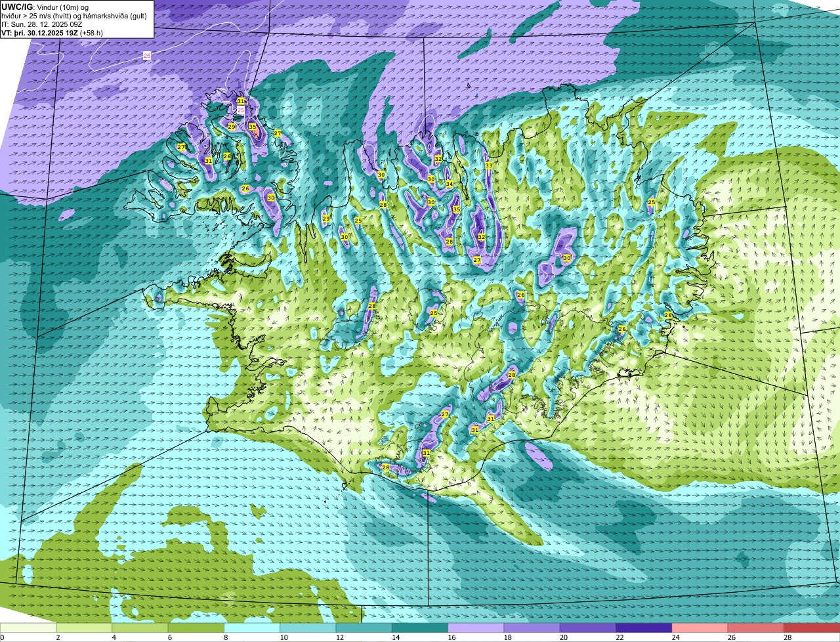
Task: Click the yellow gust label '34'
Action: (x=450, y=184)
